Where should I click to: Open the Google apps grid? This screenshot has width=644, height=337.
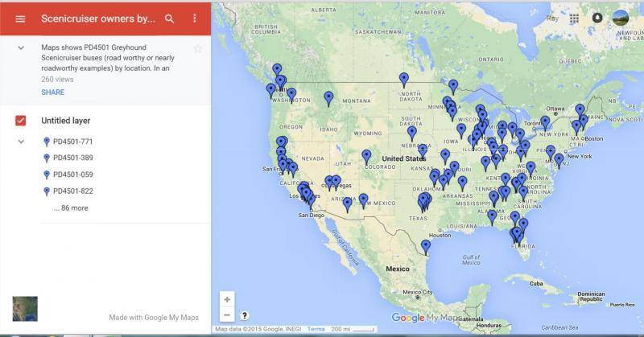tap(574, 18)
